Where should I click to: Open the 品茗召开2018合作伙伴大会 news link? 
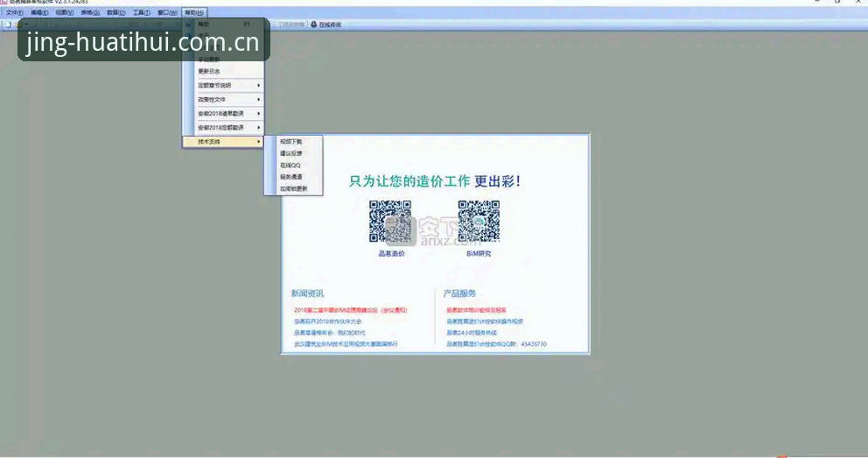click(x=328, y=321)
